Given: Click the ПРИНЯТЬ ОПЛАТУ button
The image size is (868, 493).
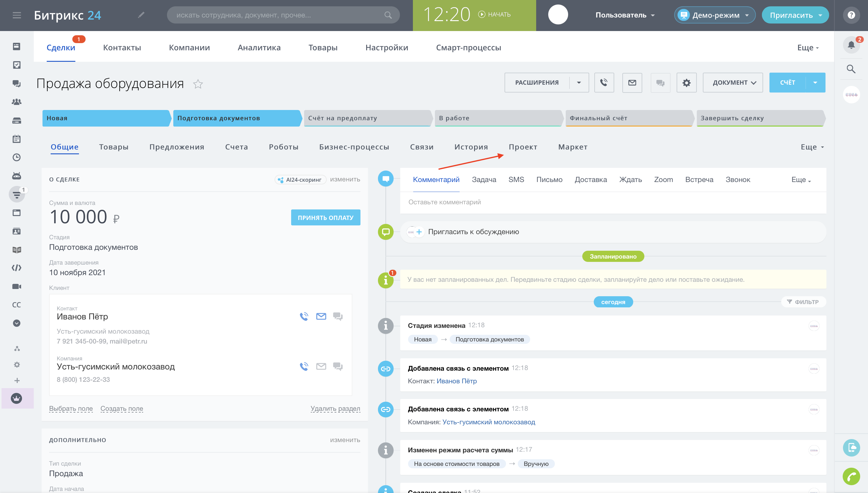Looking at the screenshot, I should pyautogui.click(x=325, y=217).
